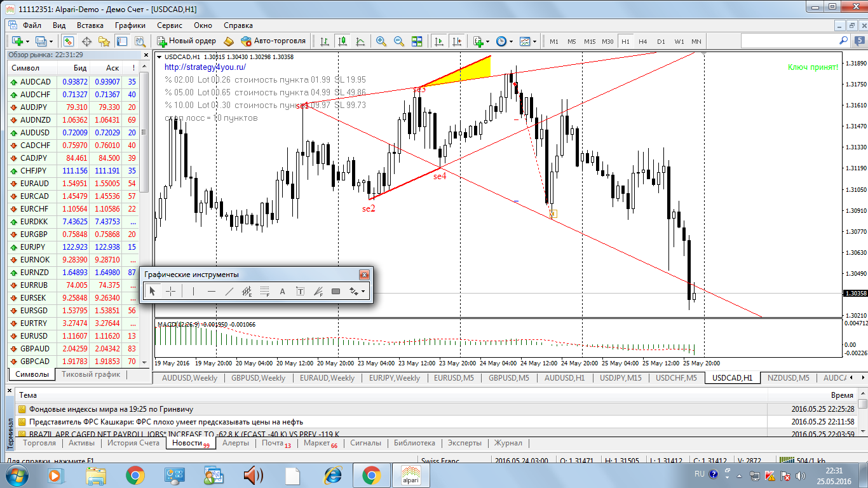Toggle the Авто-торговля button

click(x=273, y=41)
